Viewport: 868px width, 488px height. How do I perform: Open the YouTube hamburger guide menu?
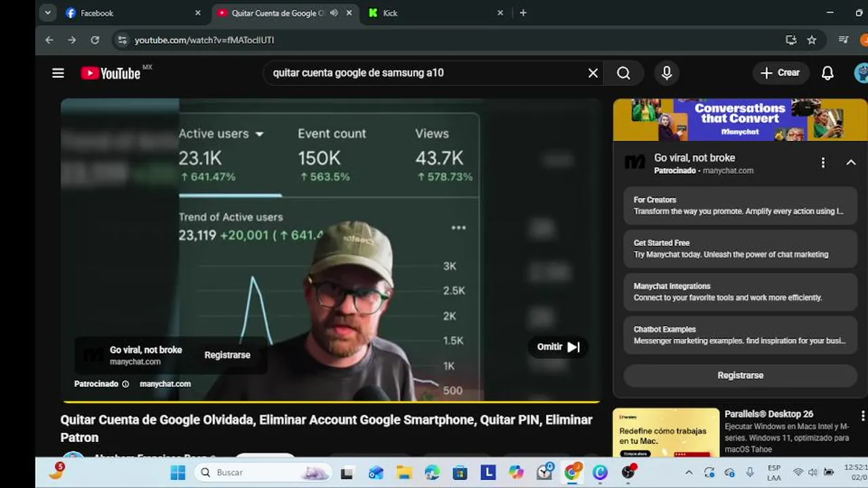[58, 73]
